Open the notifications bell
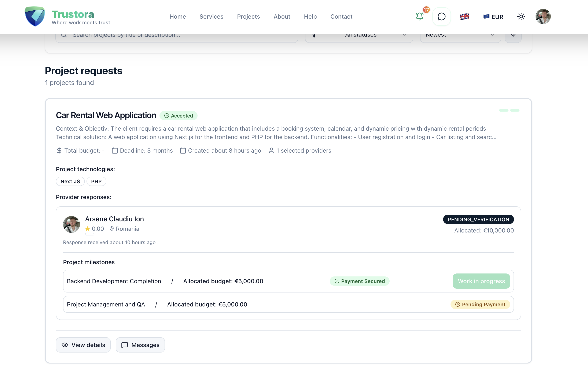 coord(419,16)
